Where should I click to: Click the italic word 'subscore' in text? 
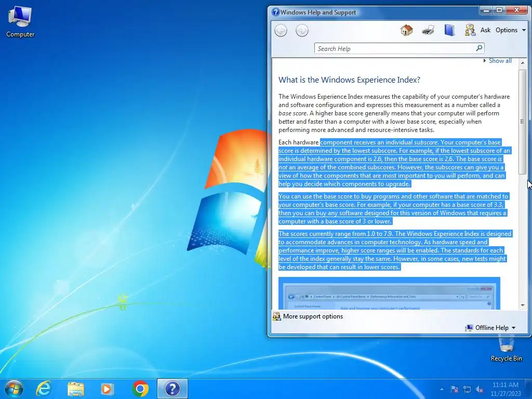tap(425, 142)
